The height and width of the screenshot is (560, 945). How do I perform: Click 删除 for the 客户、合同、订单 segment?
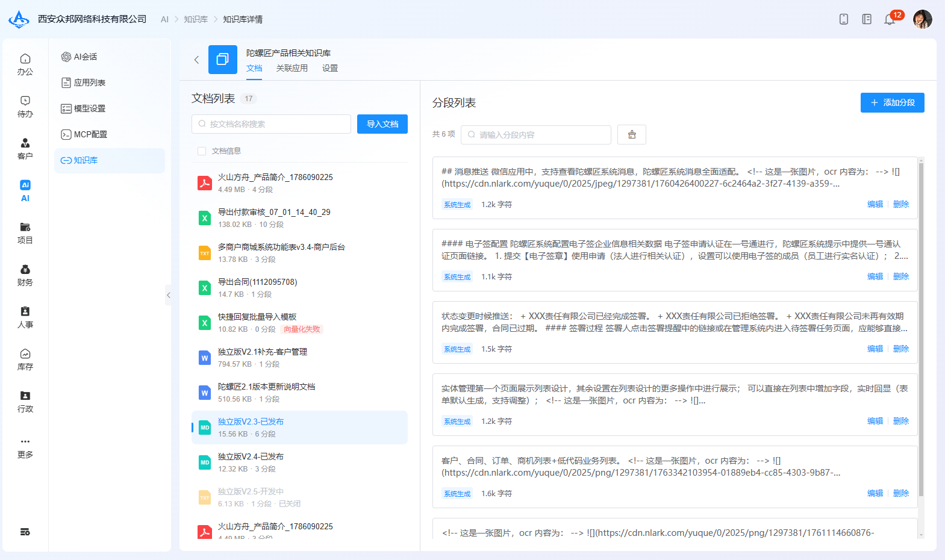(x=901, y=494)
